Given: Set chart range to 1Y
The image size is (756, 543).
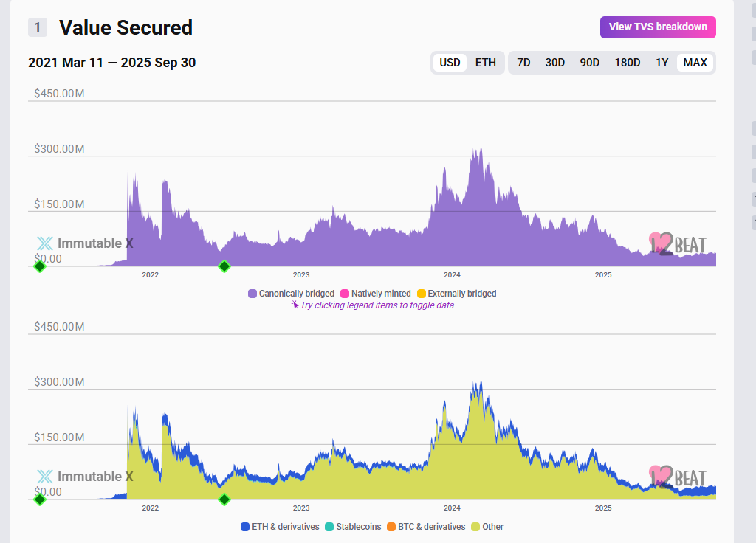Looking at the screenshot, I should click(661, 63).
